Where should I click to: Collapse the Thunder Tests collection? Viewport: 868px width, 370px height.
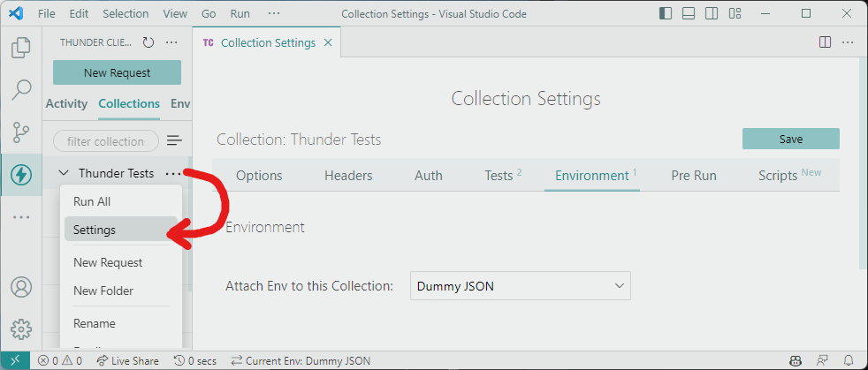[65, 173]
